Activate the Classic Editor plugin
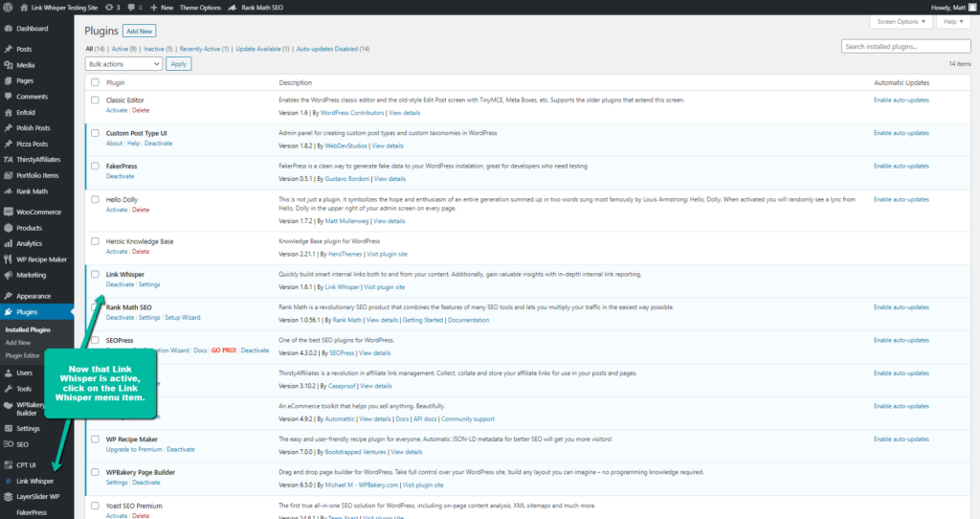This screenshot has width=980, height=519. pyautogui.click(x=116, y=110)
